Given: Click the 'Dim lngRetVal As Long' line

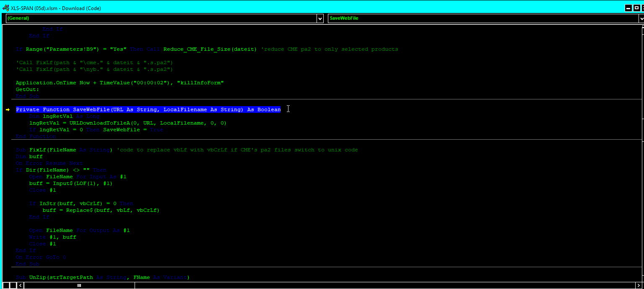Looking at the screenshot, I should [65, 116].
